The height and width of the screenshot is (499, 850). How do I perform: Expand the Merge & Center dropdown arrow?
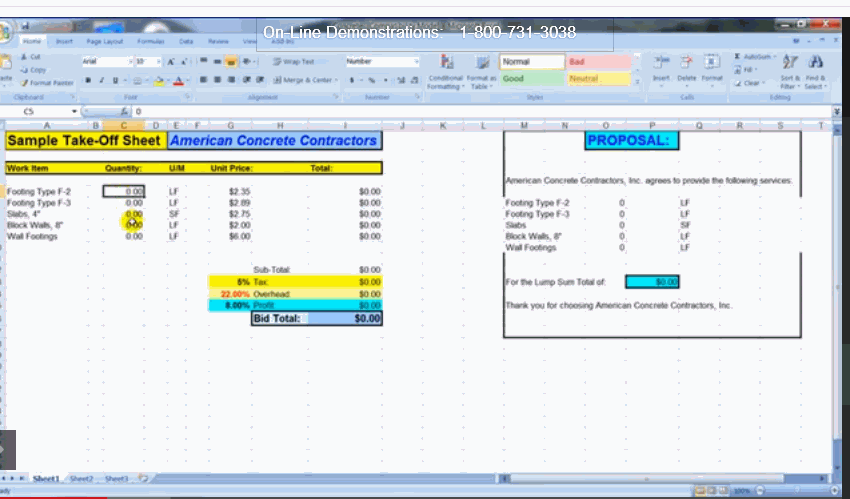point(336,80)
